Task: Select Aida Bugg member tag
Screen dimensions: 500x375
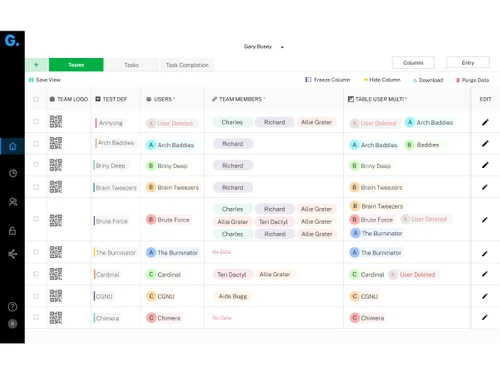Action: (233, 296)
